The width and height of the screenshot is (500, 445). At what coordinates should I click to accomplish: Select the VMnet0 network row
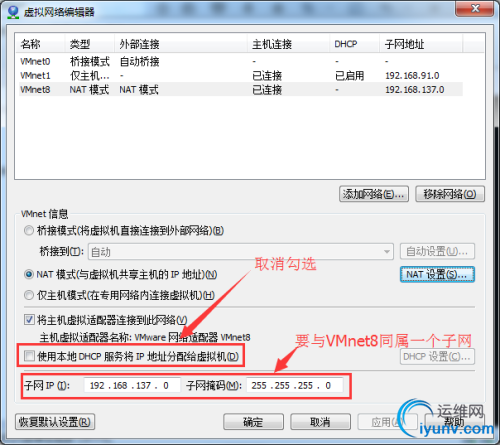(x=241, y=61)
